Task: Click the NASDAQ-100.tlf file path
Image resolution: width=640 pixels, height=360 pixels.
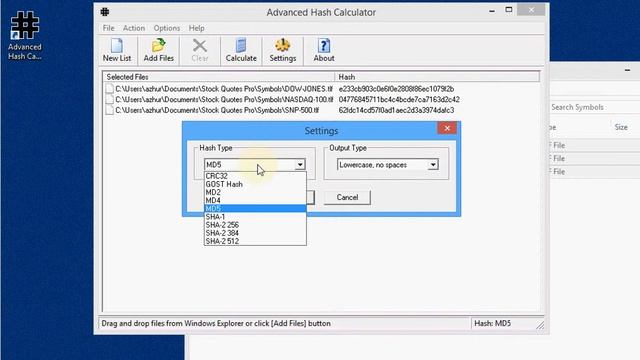Action: click(x=224, y=99)
